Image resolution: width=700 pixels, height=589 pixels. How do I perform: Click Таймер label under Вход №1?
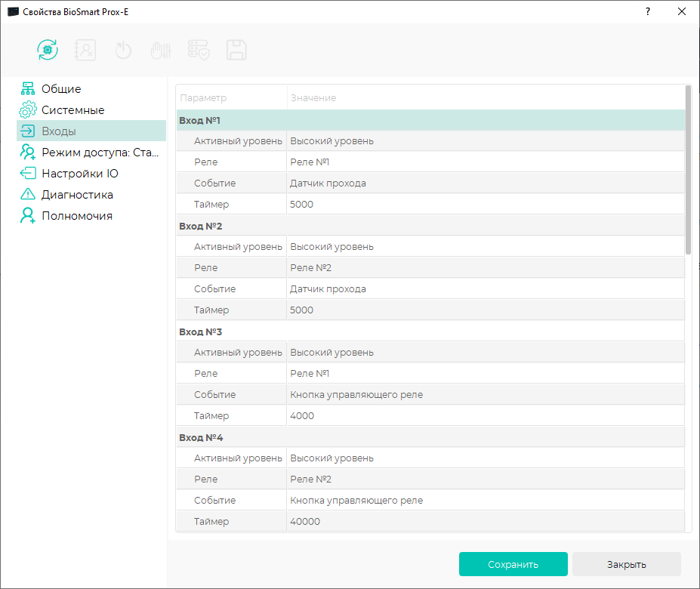(211, 205)
